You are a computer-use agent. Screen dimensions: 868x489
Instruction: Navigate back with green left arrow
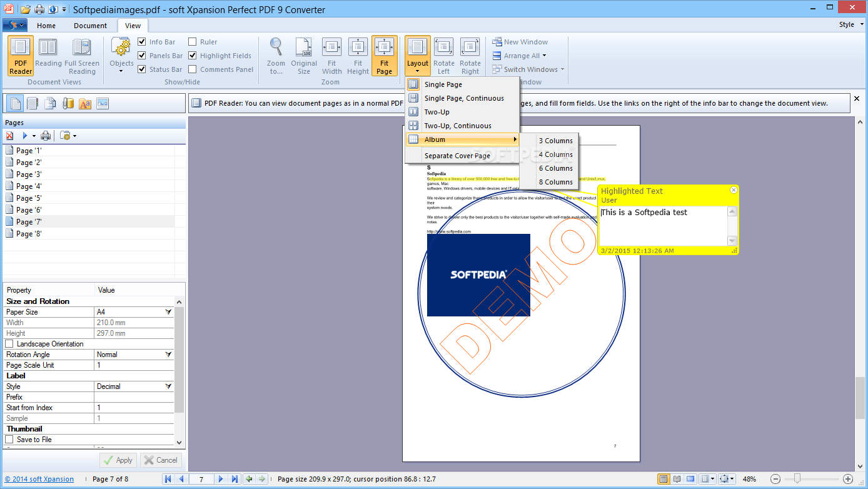[x=249, y=479]
